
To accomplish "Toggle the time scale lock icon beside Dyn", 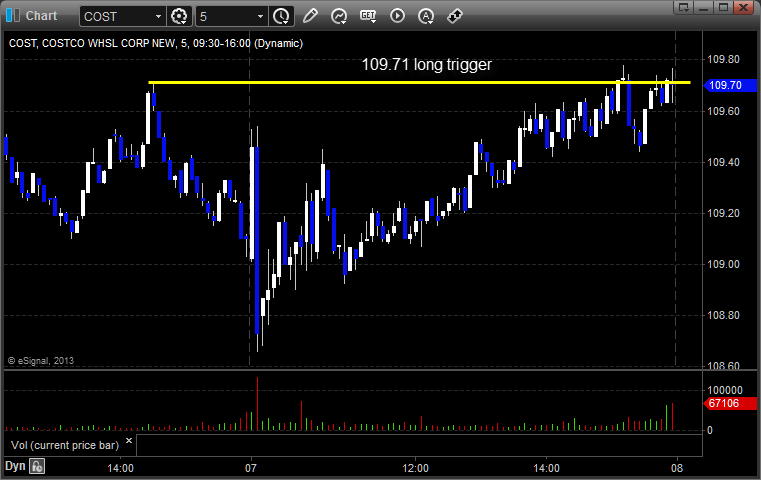I will click(36, 466).
